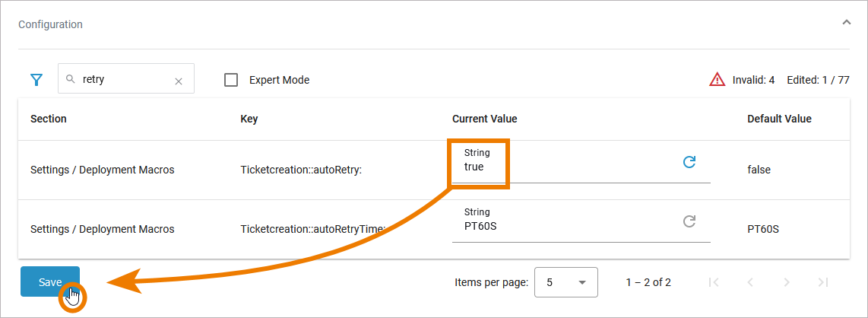This screenshot has height=318, width=868.
Task: Clear the retry search text
Action: pos(179,81)
